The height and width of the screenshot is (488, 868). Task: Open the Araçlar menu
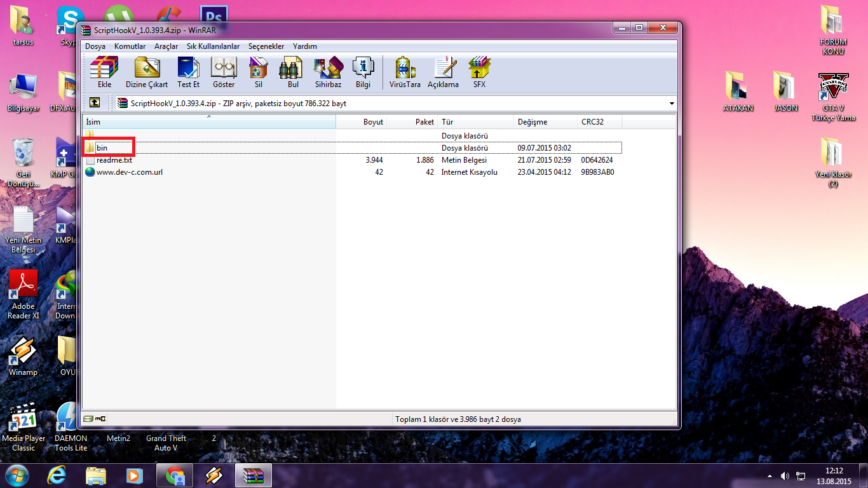166,46
